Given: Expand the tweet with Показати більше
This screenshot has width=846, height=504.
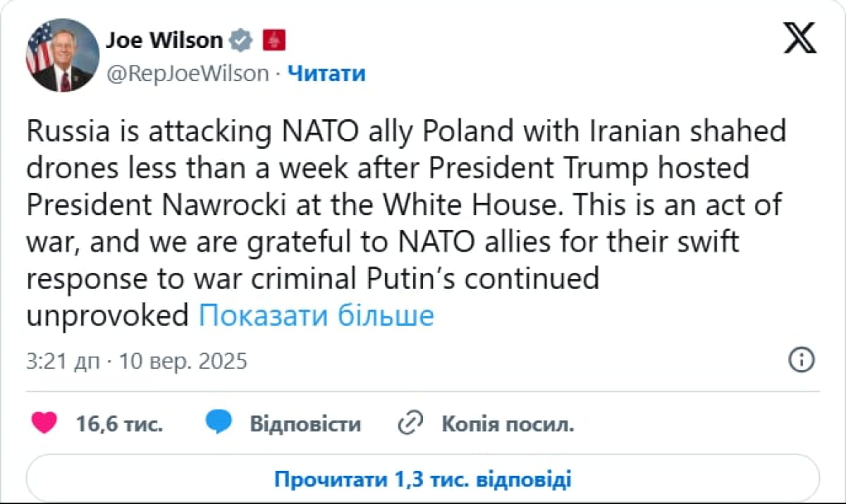Looking at the screenshot, I should point(316,316).
